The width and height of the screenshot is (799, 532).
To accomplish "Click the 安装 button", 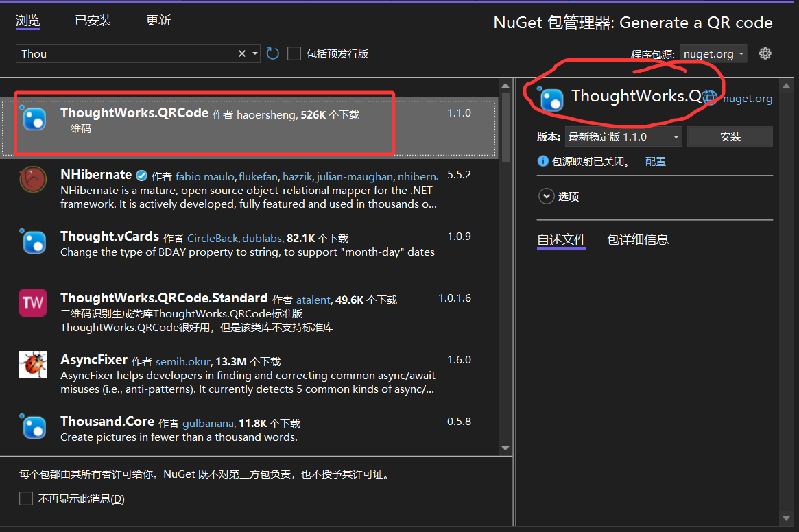I will 730,136.
